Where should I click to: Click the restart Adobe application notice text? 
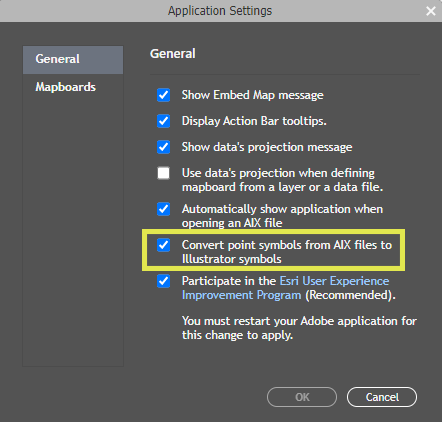coord(299,328)
